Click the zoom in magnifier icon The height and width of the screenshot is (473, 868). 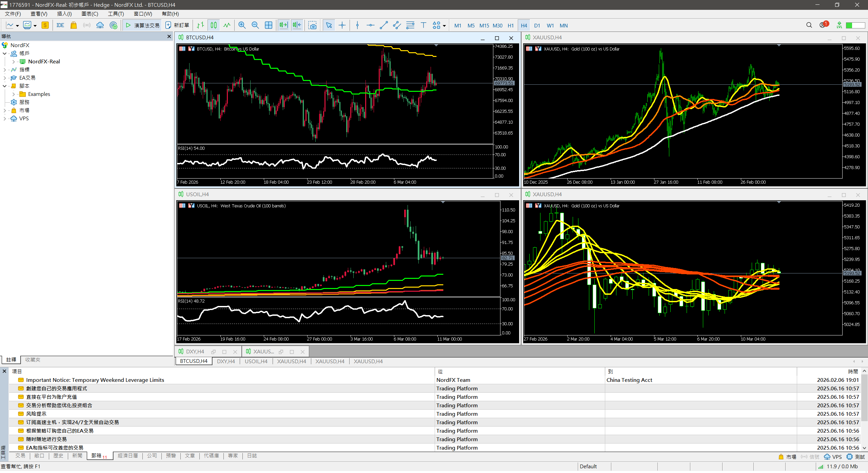pos(242,25)
